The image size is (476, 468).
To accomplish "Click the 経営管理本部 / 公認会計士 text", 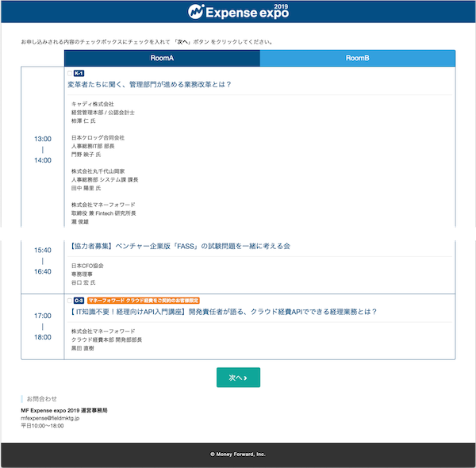I will click(103, 113).
